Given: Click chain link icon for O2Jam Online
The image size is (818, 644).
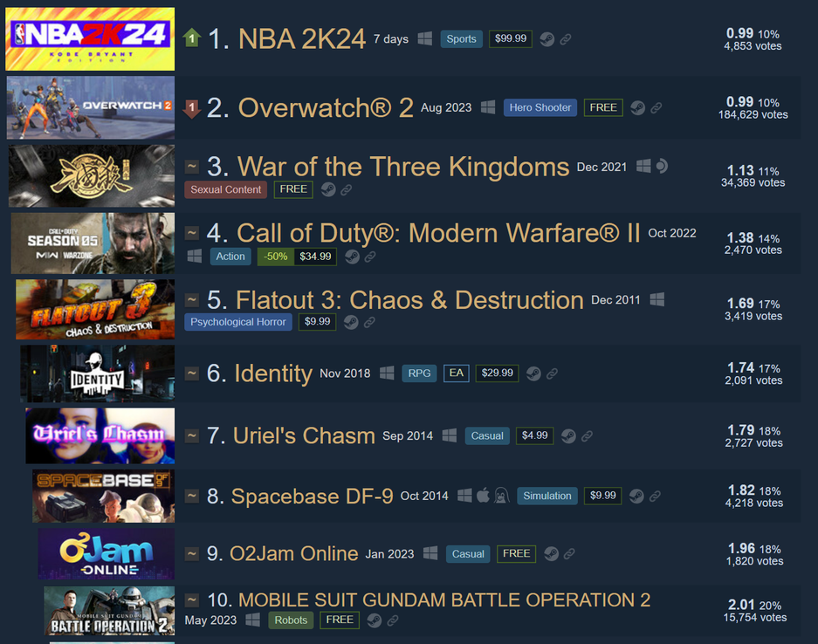Looking at the screenshot, I should (569, 554).
